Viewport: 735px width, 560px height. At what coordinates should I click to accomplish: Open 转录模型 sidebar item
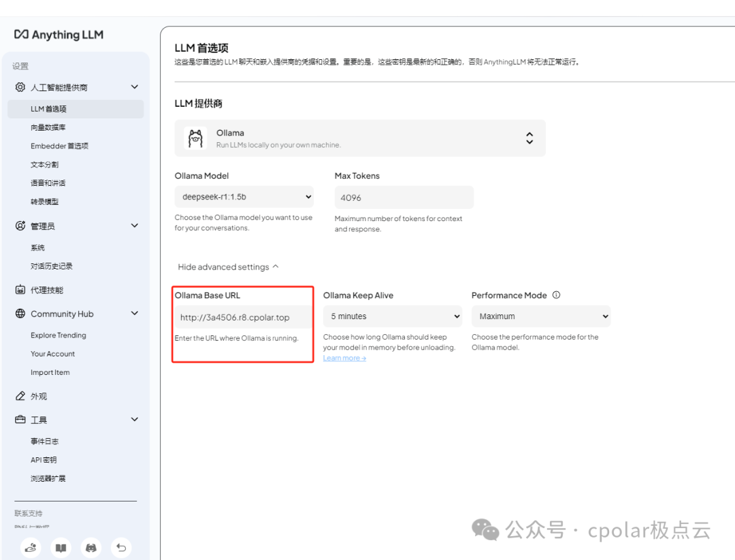(x=44, y=201)
